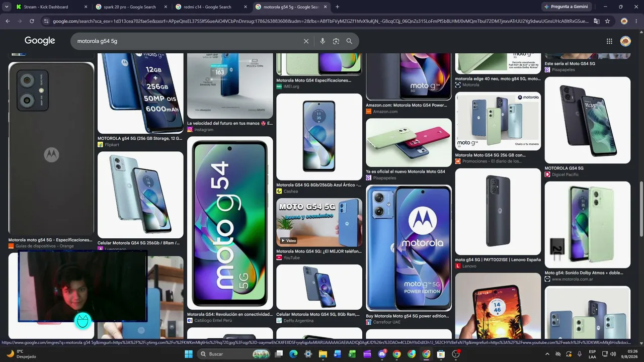The image size is (644, 362).
Task: Open the large black Motorola back image
Action: (51, 148)
